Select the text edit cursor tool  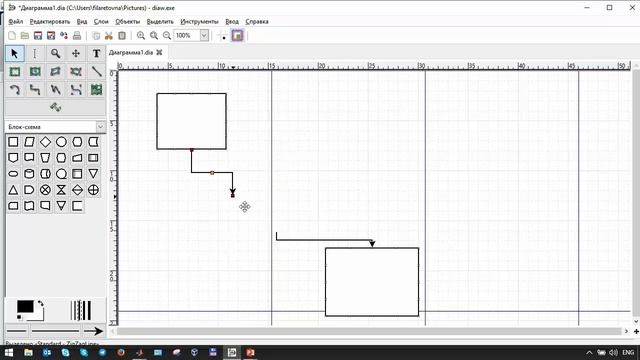35,53
